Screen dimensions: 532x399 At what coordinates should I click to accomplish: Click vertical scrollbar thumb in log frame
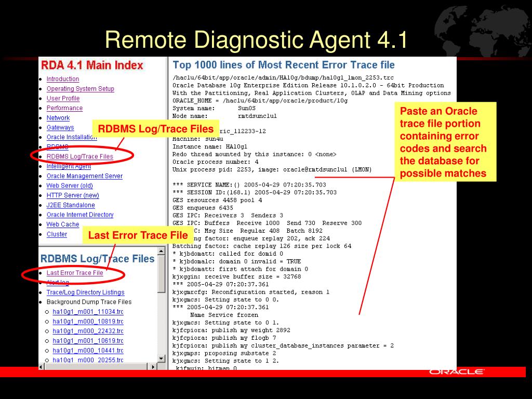[x=161, y=274]
